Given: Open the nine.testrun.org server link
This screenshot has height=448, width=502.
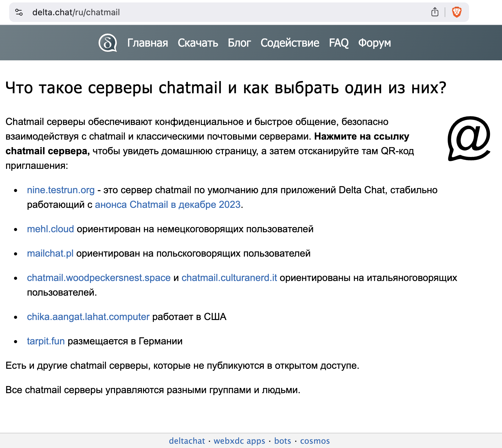Looking at the screenshot, I should point(61,190).
